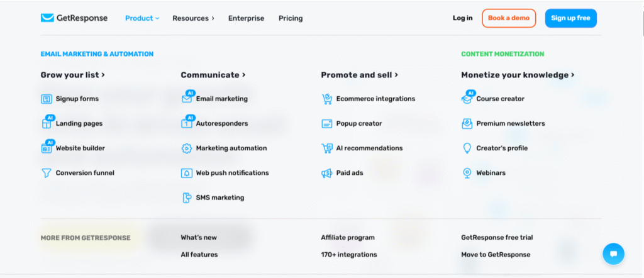Open the What's new link
644x278 pixels.
pyautogui.click(x=199, y=237)
